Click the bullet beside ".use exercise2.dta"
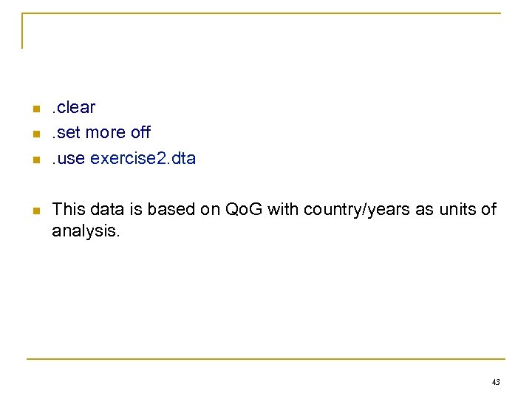 [x=35, y=160]
